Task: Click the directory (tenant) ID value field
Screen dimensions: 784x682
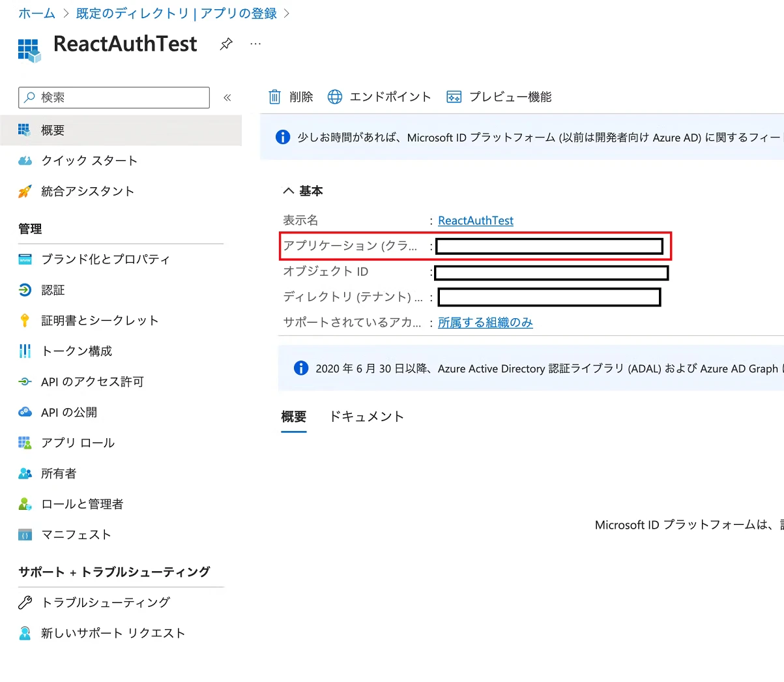Action: 549,297
